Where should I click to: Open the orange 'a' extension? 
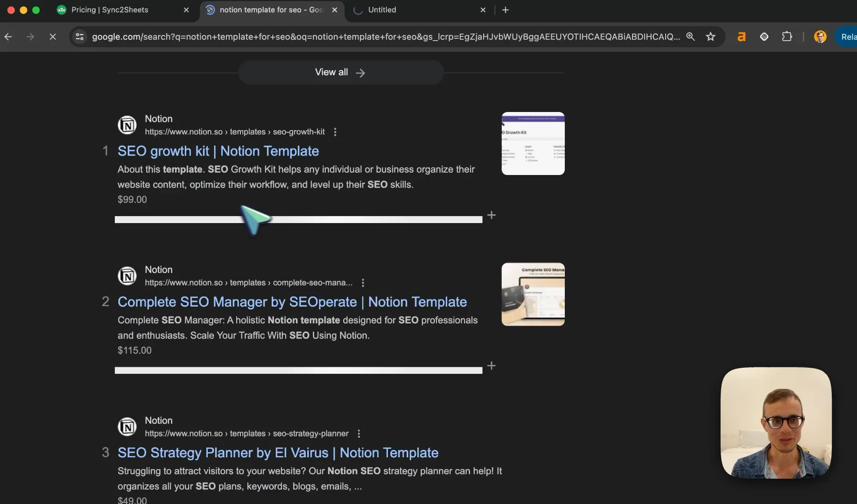click(x=741, y=36)
